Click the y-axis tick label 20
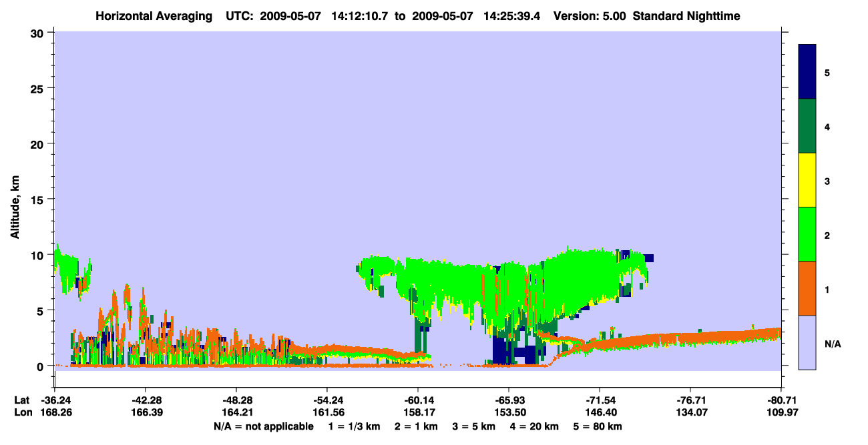Screen dimensions: 868x445 (39, 143)
